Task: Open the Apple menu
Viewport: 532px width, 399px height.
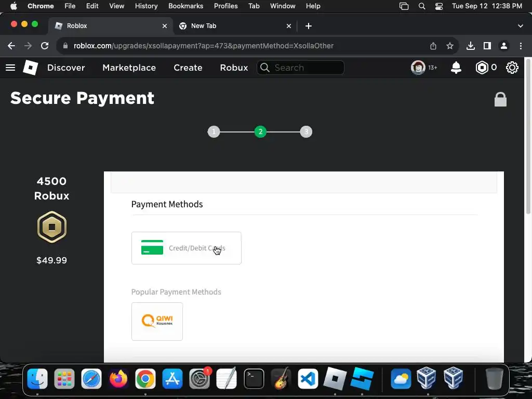Action: click(14, 6)
